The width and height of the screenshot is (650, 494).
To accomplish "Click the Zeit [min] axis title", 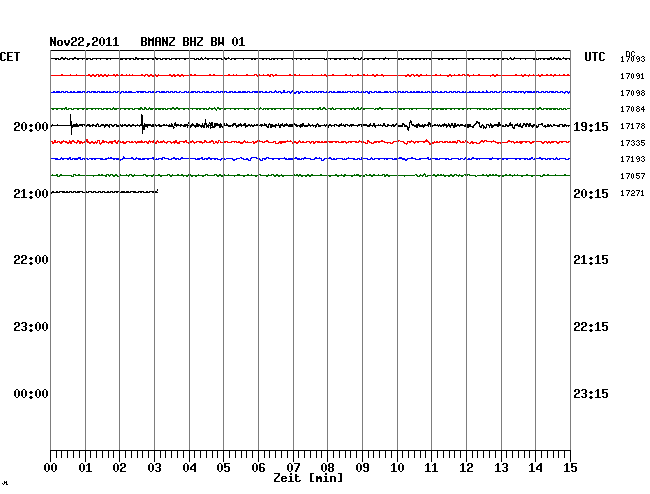I will pyautogui.click(x=308, y=478).
